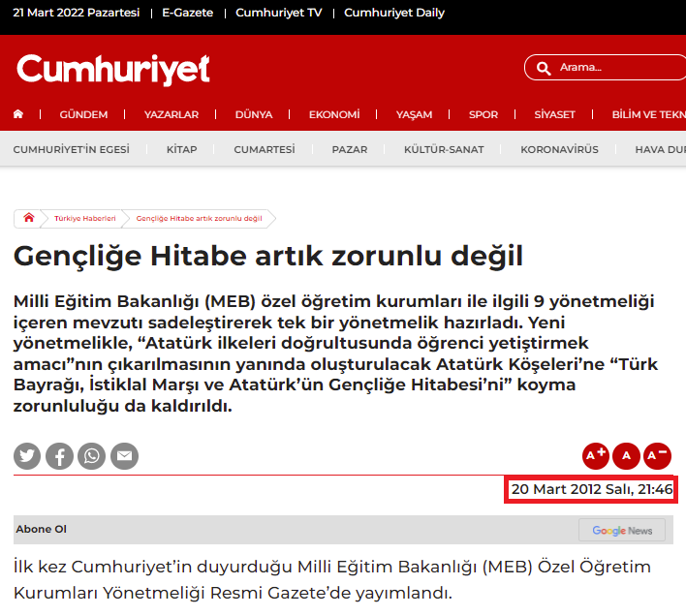The width and height of the screenshot is (686, 616).
Task: Click Türkiye Haberleri breadcrumb
Action: [85, 218]
